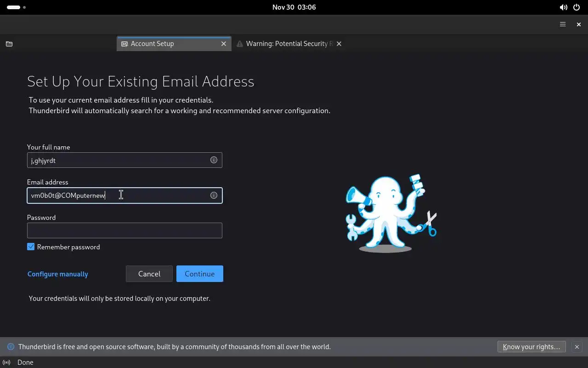
Task: Switch to the Warning: Potential Security Risk tab
Action: pos(289,44)
